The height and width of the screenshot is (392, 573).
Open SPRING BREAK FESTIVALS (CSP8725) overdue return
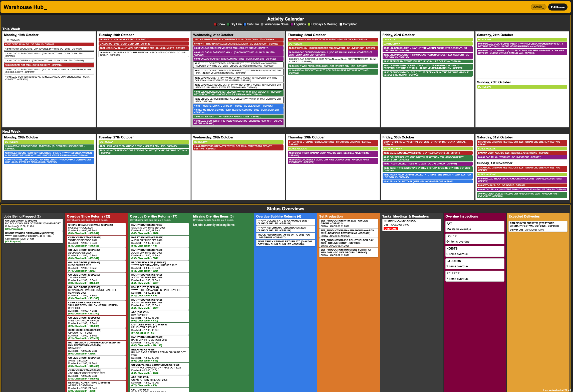pos(96,229)
